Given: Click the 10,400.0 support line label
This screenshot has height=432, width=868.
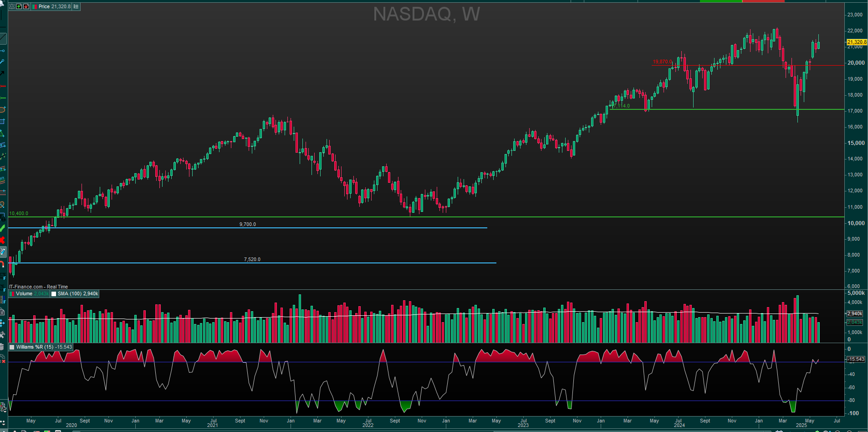Looking at the screenshot, I should click(19, 213).
